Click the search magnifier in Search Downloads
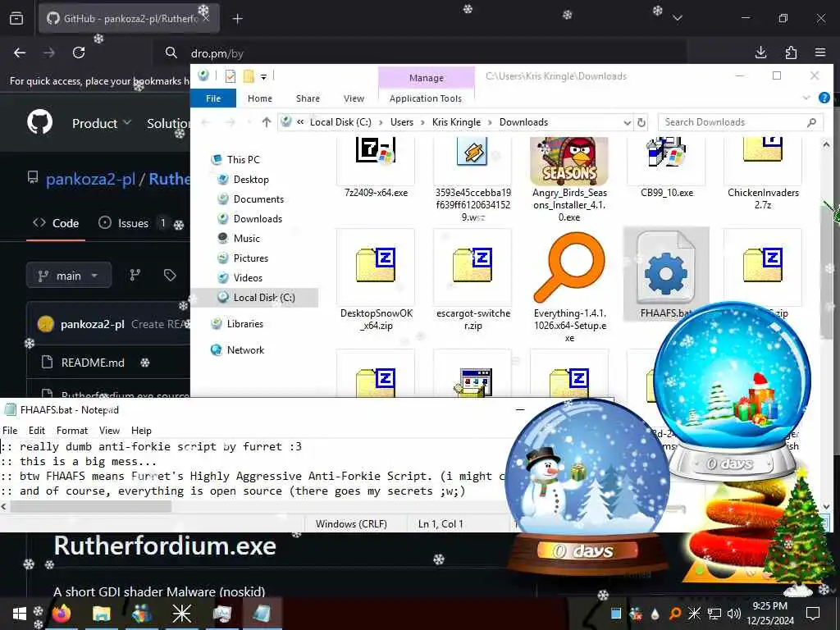Viewport: 840px width, 630px height. click(811, 123)
